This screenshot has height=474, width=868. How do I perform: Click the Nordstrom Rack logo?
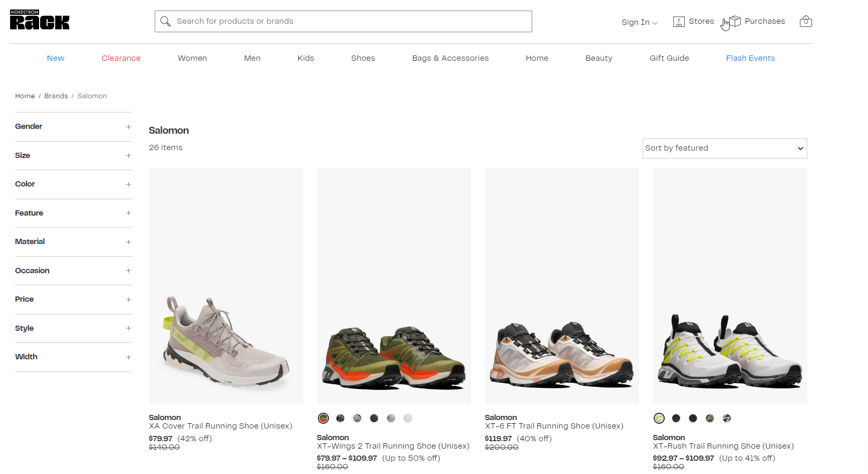40,20
